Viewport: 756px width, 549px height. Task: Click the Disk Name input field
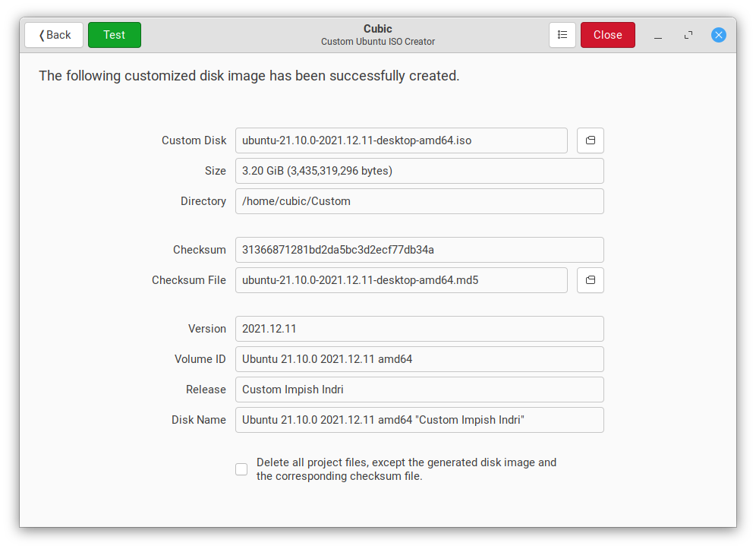(x=419, y=420)
